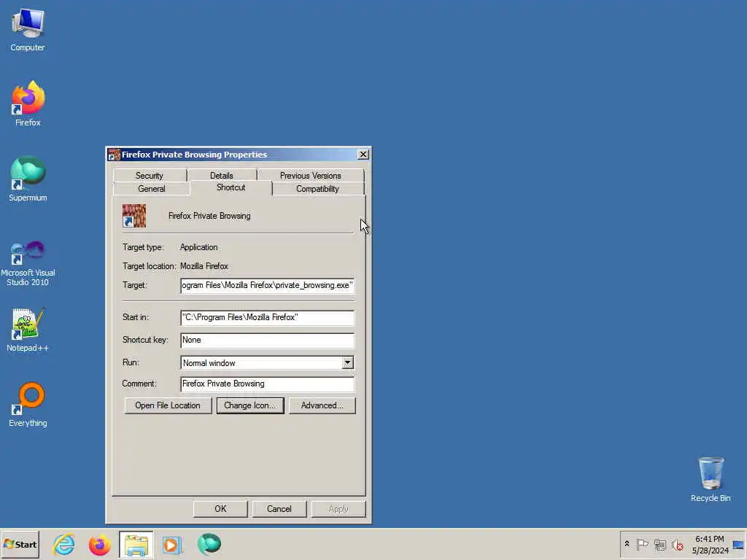
Task: Open the Computer desktop icon
Action: 28,29
